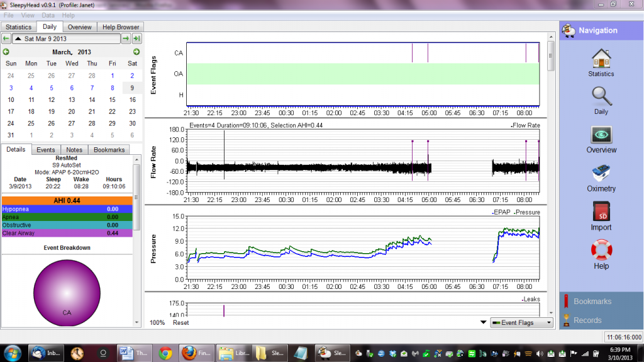Open the Help lifebuoy icon

tap(601, 251)
